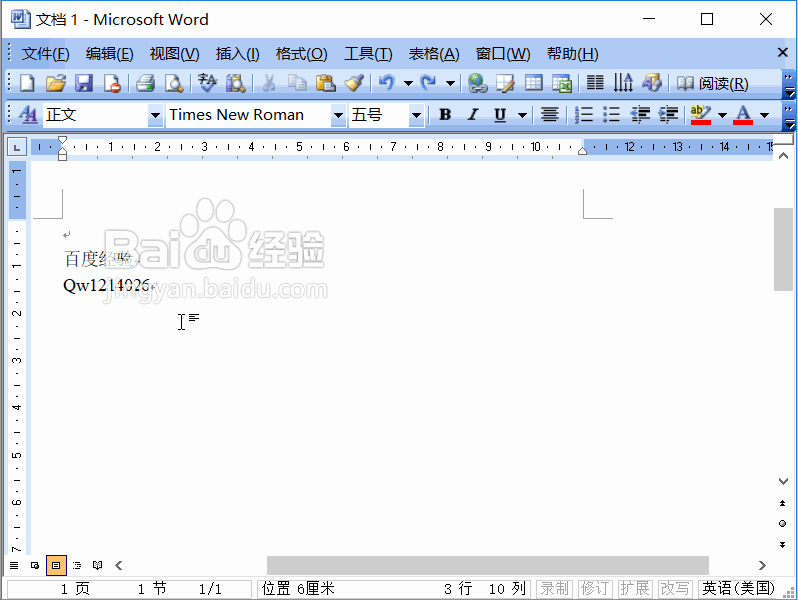Toggle italic formatting
Viewport: 798px width, 600px height.
click(473, 115)
